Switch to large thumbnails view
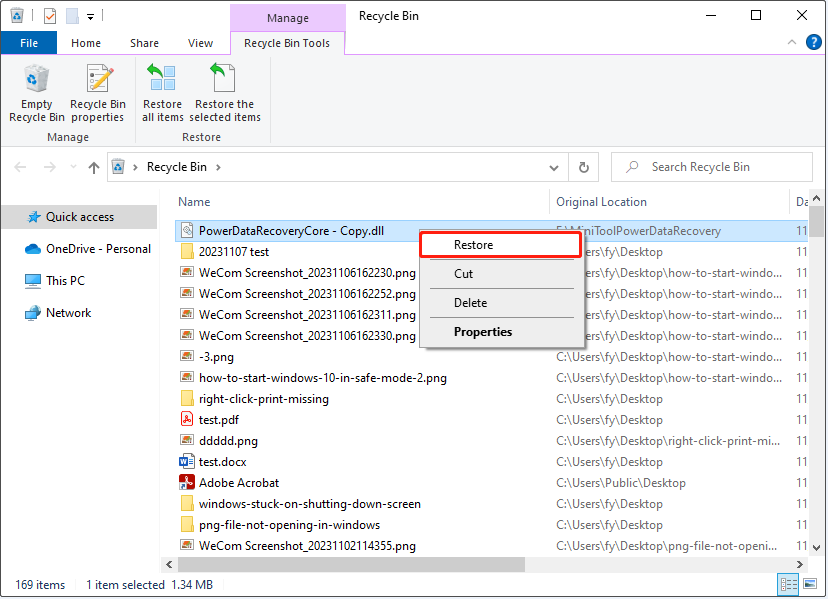 (810, 584)
